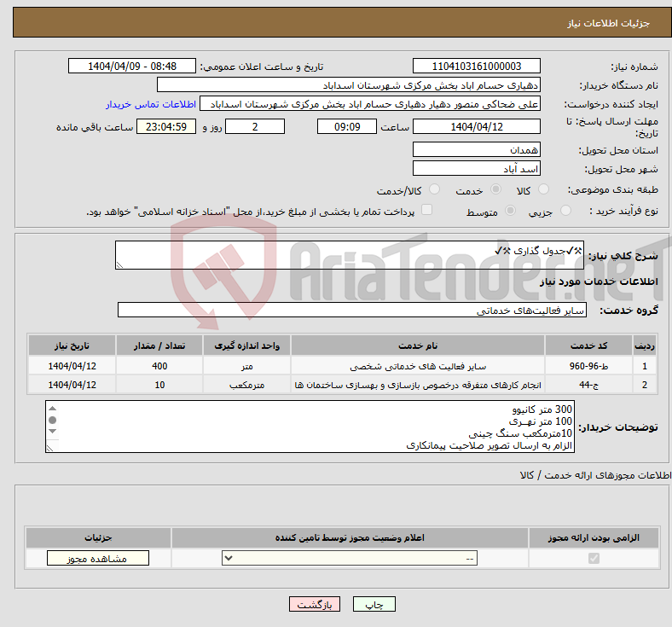Click the buyer notes scroll down arrow

coord(52,431)
